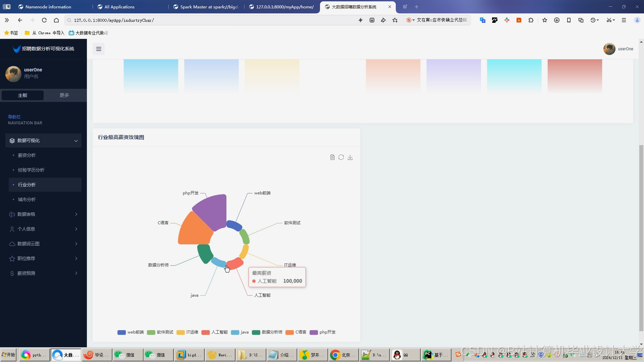Click the dollar icon next to 薪资预测
The width and height of the screenshot is (644, 362).
click(x=12, y=273)
